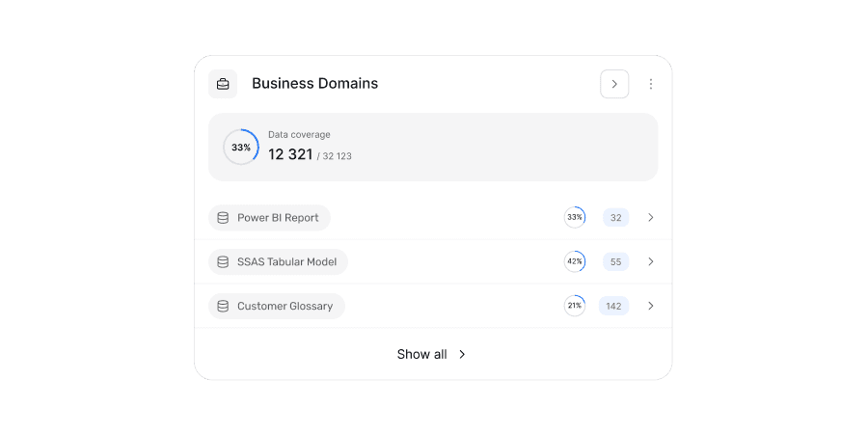
Task: Click the 33% data coverage progress ring
Action: click(x=241, y=148)
